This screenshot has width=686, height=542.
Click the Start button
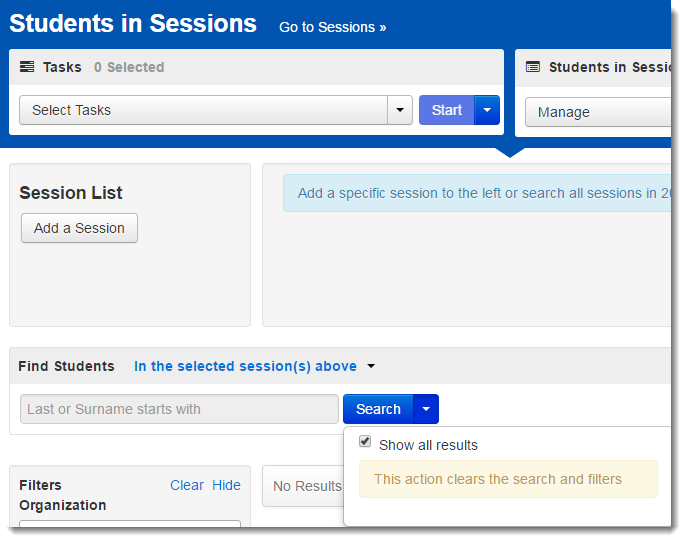click(x=447, y=110)
